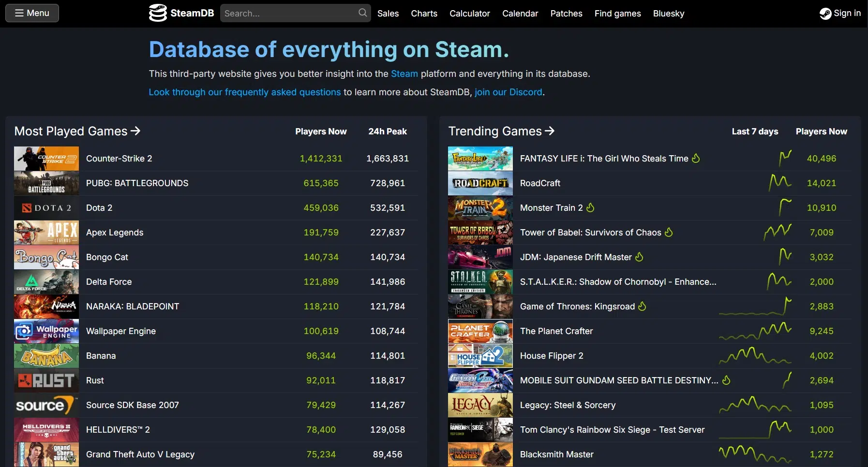Viewport: 868px width, 467px height.
Task: Open the Delta Force thumbnail image
Action: click(x=46, y=282)
